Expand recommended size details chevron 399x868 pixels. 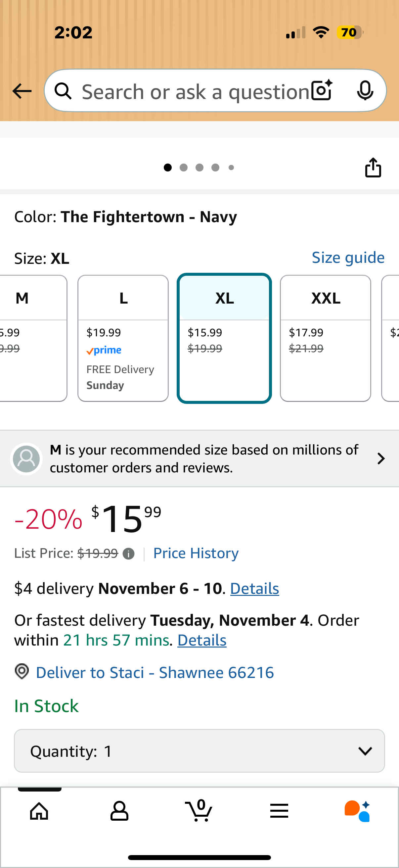coord(381,458)
